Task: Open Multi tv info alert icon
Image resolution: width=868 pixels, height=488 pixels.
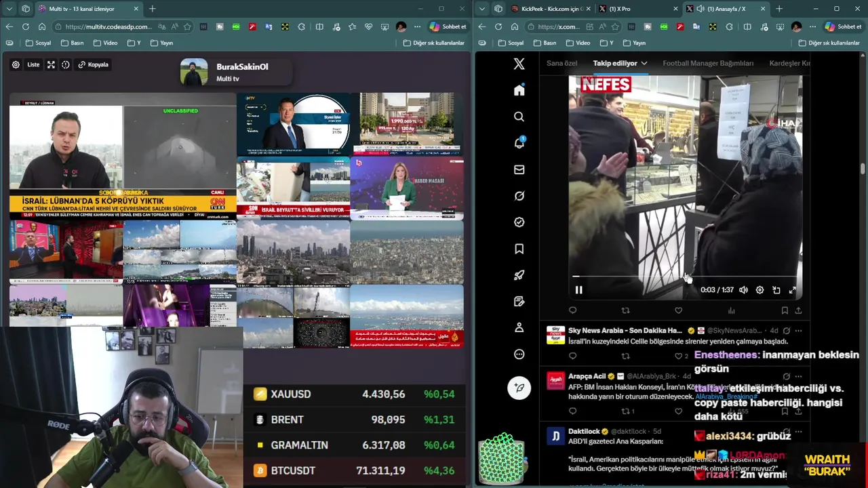Action: (66, 64)
